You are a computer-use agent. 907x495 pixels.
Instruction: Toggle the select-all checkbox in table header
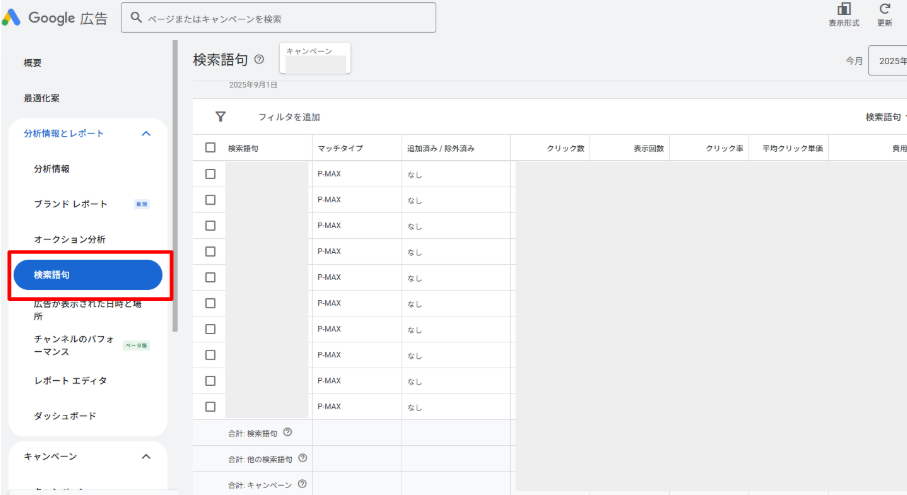click(210, 148)
